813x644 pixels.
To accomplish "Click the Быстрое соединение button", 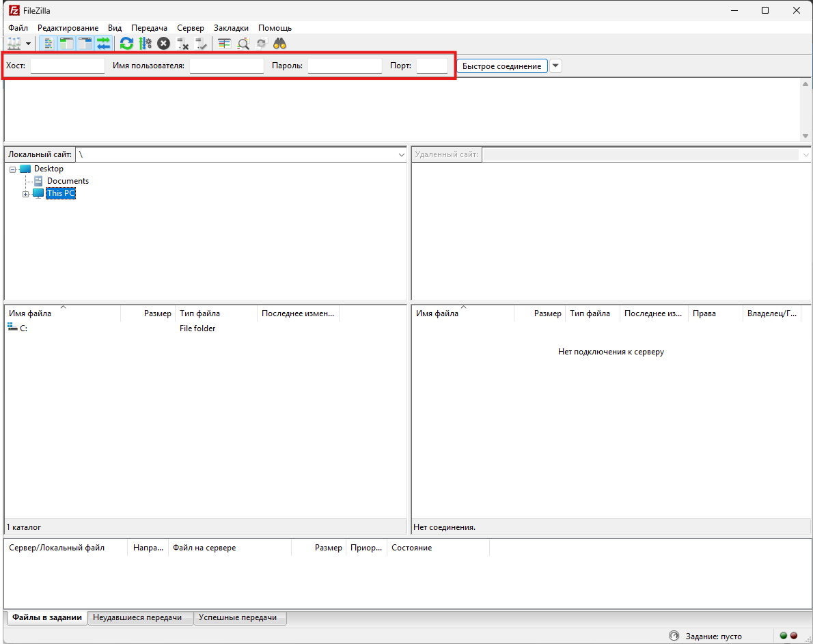I will [x=501, y=66].
